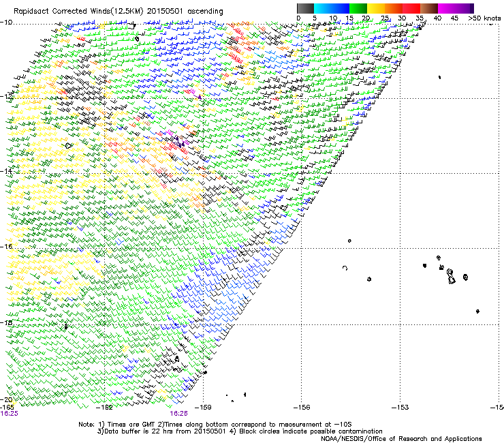Image resolution: width=504 pixels, height=443 pixels.
Task: Pick the purple 45–50 knots legend segment
Action: [x=464, y=8]
